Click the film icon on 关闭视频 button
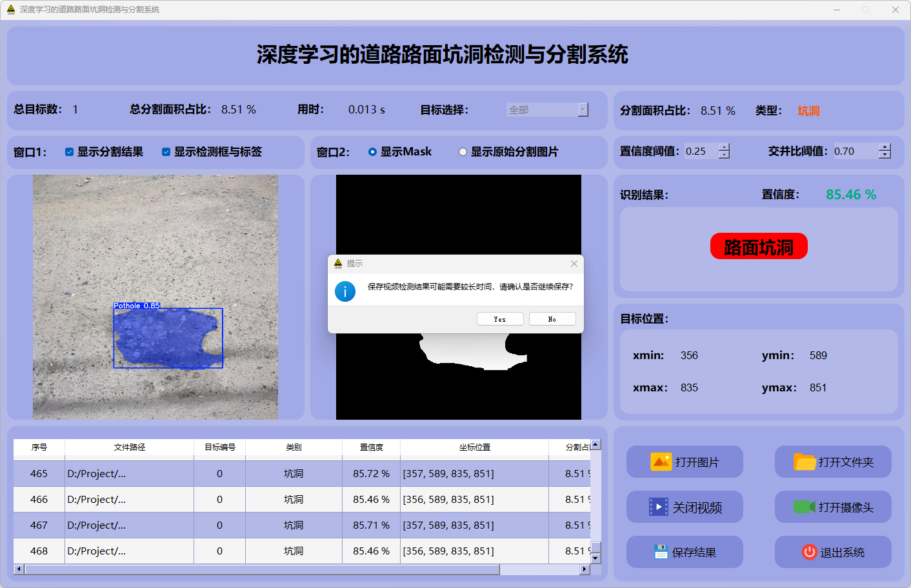The width and height of the screenshot is (911, 588). (658, 507)
